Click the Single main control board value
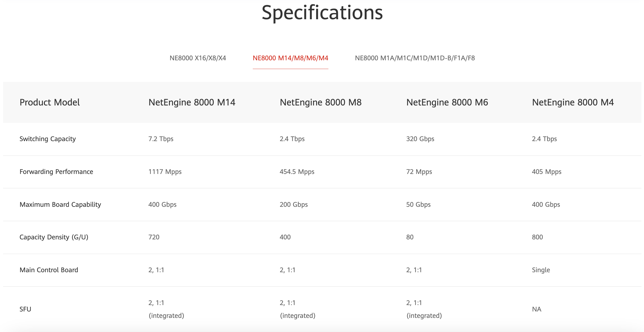Image resolution: width=644 pixels, height=332 pixels. click(x=541, y=270)
